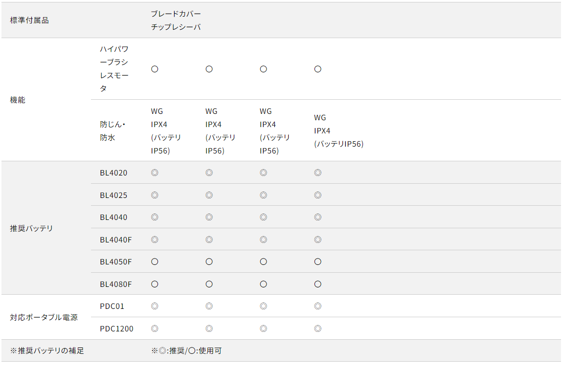Select the ブレードカバー text
The image size is (562, 392).
coord(176,14)
